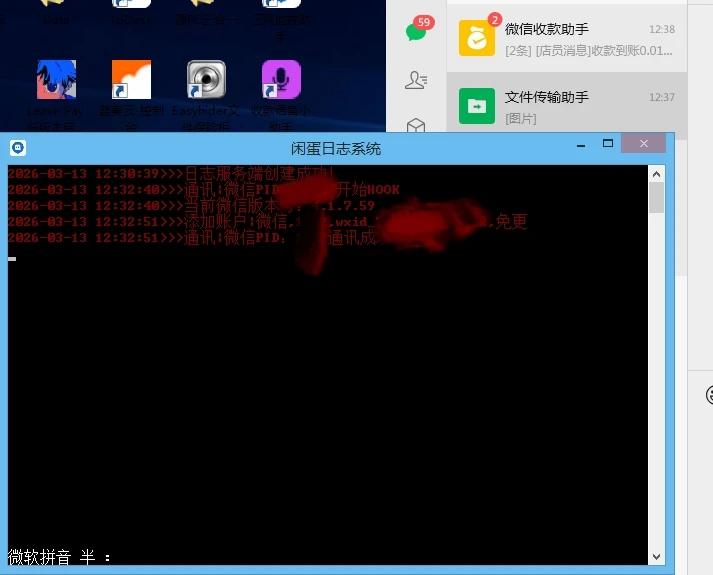Close the 闲蛋日志系统 log window
Screen dimensions: 713x575
[643, 145]
